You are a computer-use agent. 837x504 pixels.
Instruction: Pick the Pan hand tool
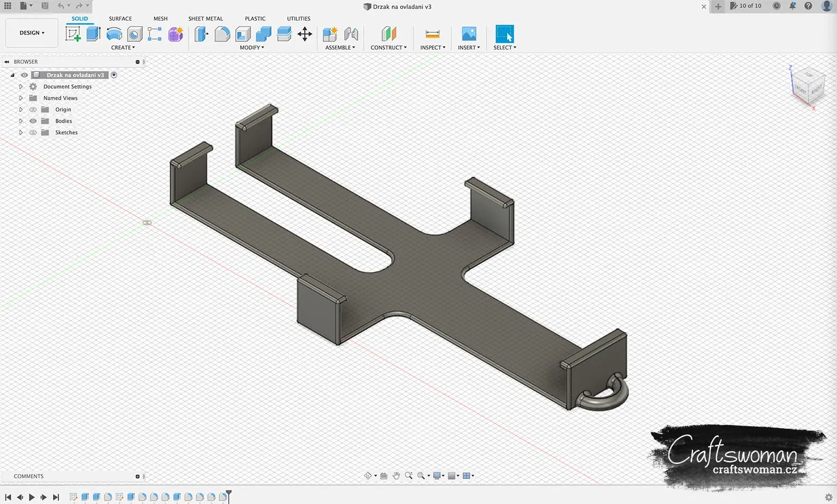(x=396, y=476)
